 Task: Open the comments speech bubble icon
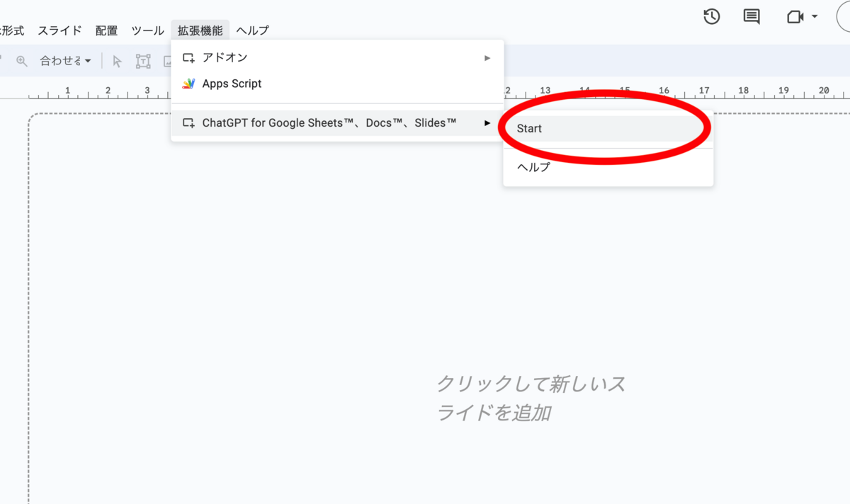pos(752,16)
